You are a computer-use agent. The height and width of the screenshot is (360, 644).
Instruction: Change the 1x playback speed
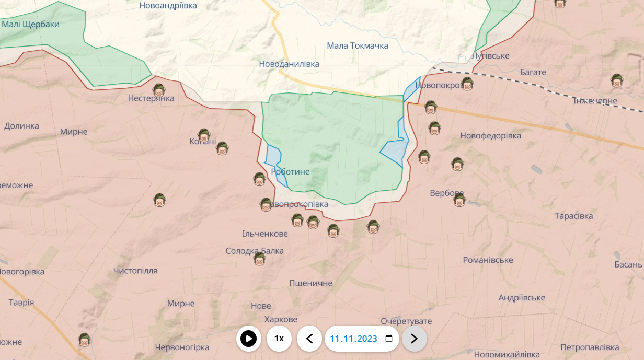click(x=279, y=339)
